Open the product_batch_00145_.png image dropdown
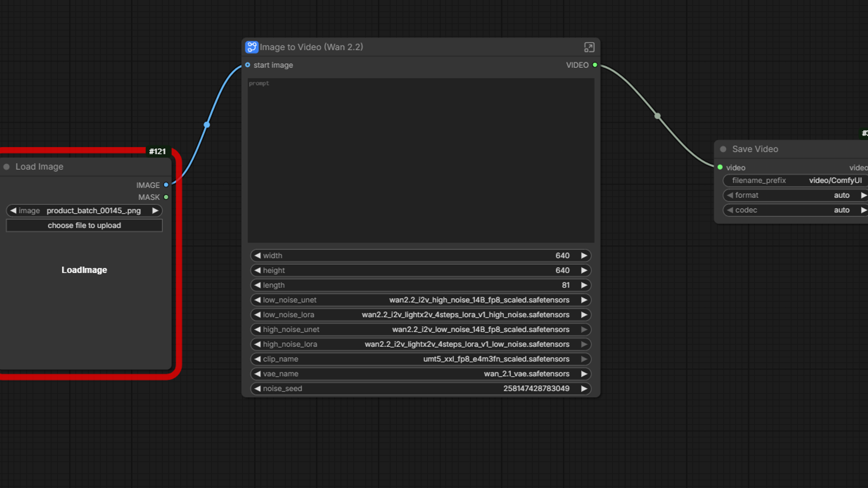Viewport: 868px width, 488px height. tap(84, 211)
